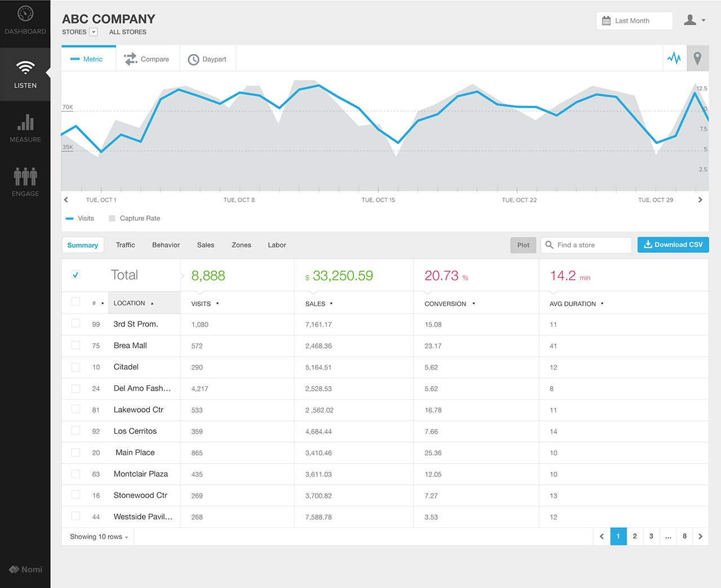Select the Metric tab
Image resolution: width=721 pixels, height=588 pixels.
[x=88, y=59]
